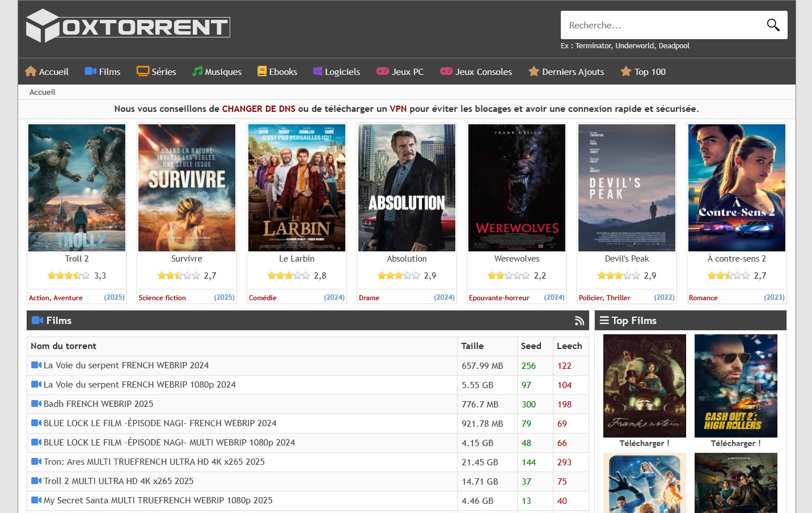Click the monitor icon beside Séries
Screen dimensions: 812x513
click(143, 72)
